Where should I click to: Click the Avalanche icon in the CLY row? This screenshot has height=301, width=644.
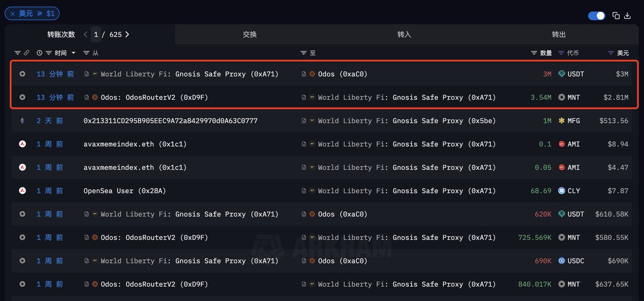(22, 191)
